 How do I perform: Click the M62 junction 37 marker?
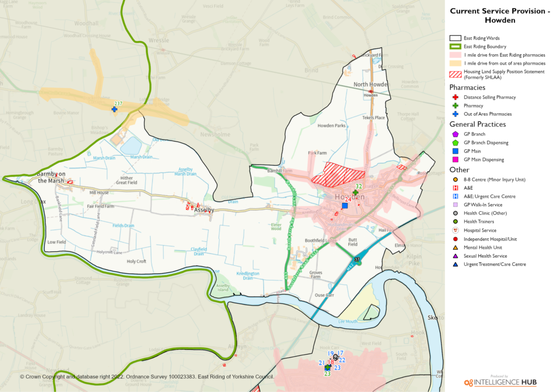[x=357, y=260]
